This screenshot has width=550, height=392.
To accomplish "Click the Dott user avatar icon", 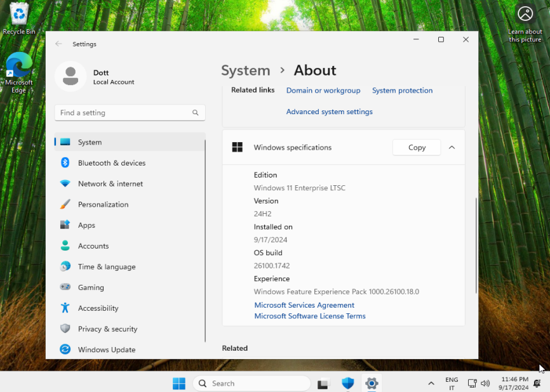I will coord(70,76).
